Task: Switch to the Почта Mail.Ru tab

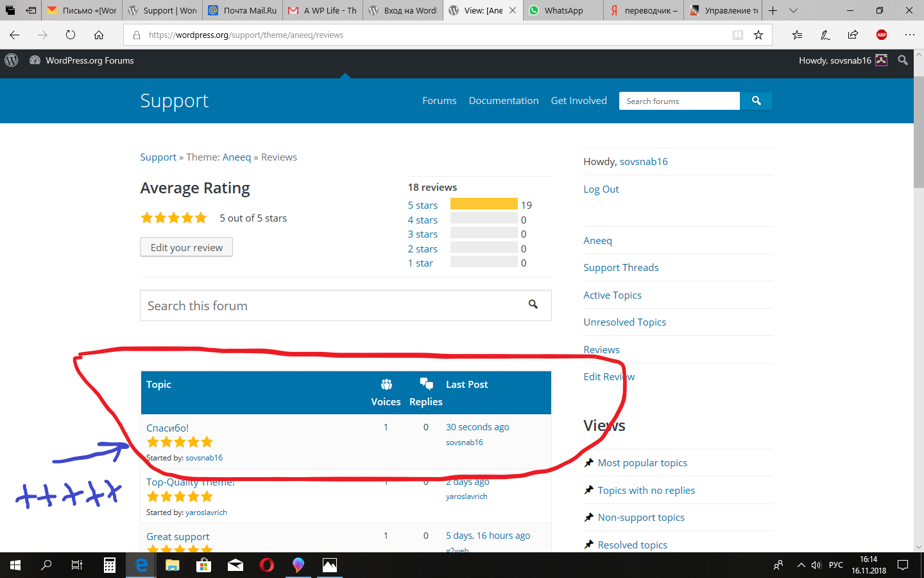Action: point(243,10)
